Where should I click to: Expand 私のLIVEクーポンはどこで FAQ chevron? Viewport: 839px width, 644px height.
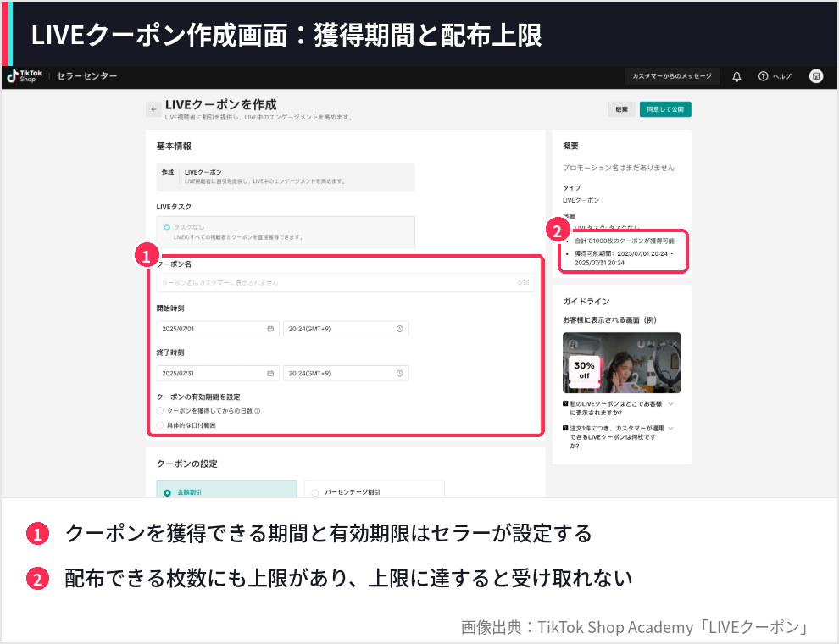671,404
